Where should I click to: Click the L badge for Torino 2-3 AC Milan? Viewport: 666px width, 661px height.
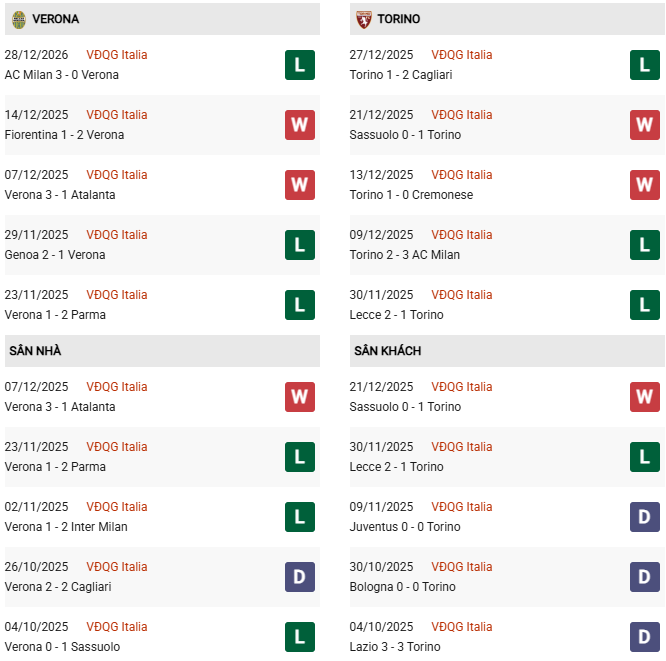[645, 245]
